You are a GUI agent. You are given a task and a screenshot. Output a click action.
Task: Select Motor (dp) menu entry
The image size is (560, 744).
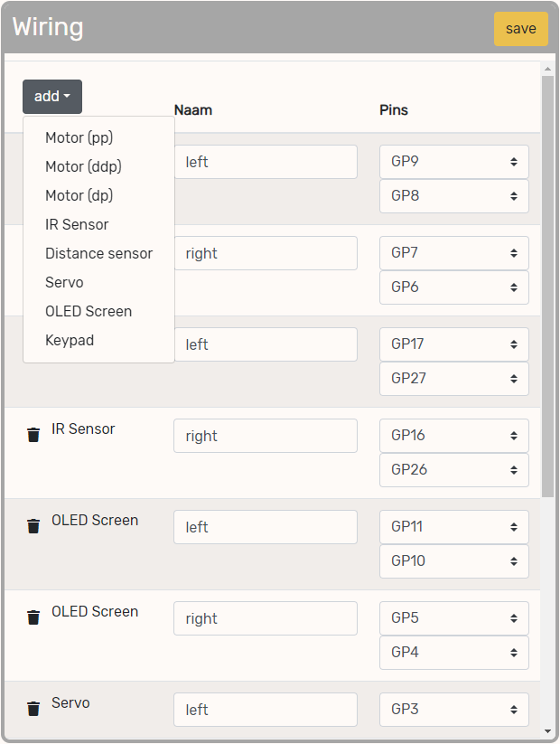pyautogui.click(x=79, y=195)
